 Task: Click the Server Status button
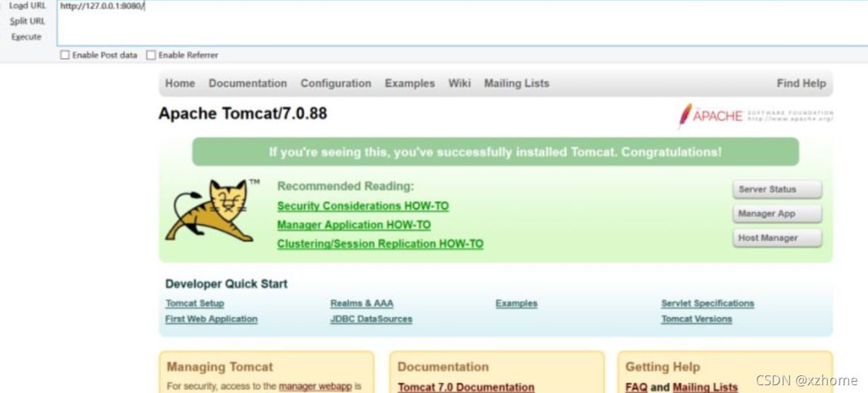pyautogui.click(x=777, y=189)
